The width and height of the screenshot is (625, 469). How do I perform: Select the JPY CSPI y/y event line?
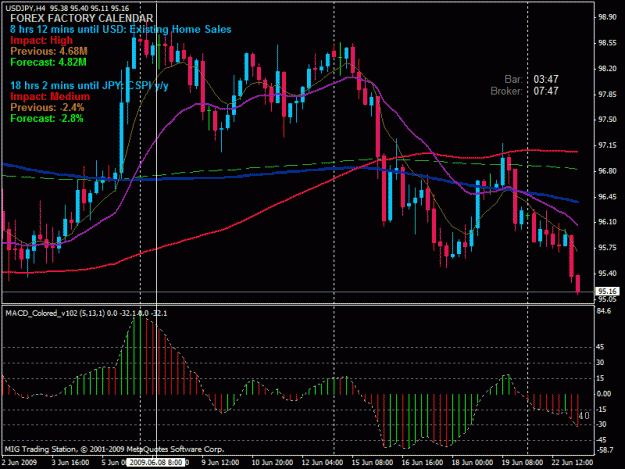(x=89, y=86)
